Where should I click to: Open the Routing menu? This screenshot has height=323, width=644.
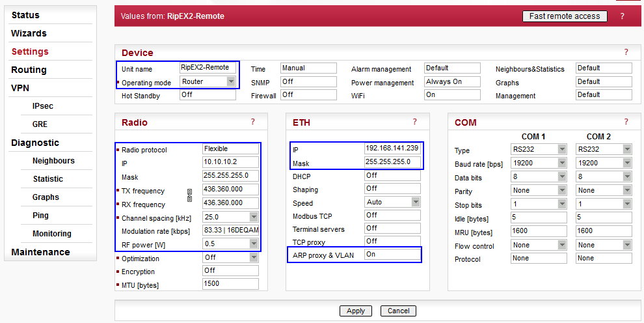pyautogui.click(x=29, y=70)
